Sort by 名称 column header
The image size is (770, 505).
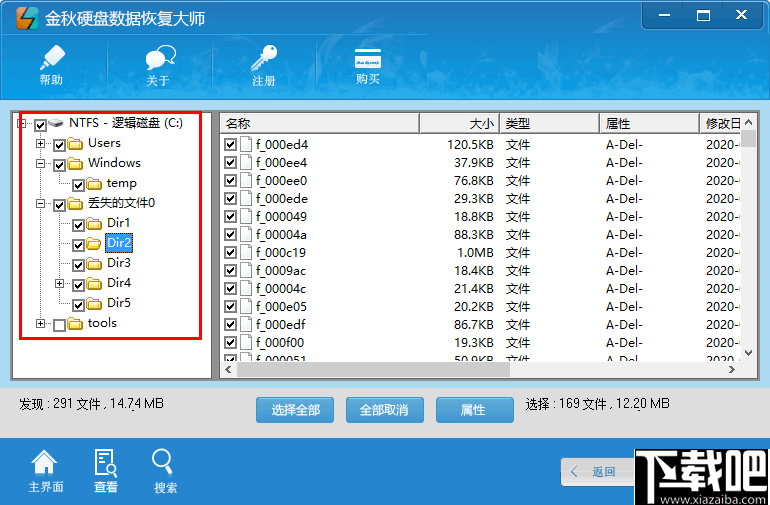(320, 123)
